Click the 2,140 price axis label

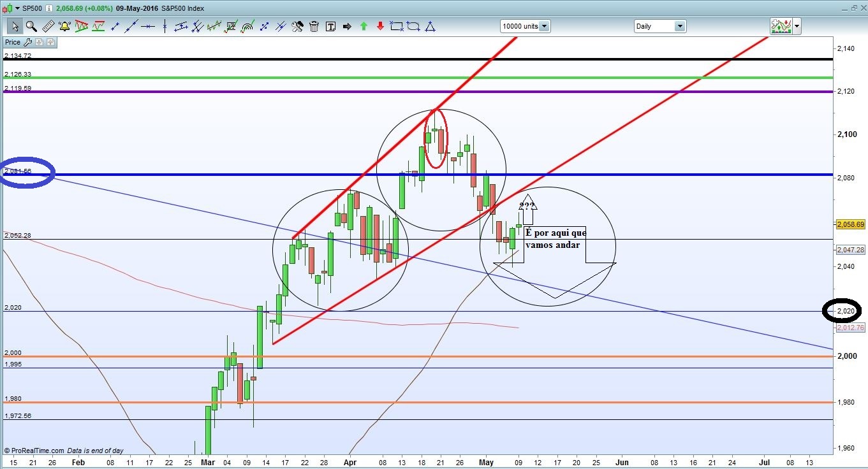846,48
